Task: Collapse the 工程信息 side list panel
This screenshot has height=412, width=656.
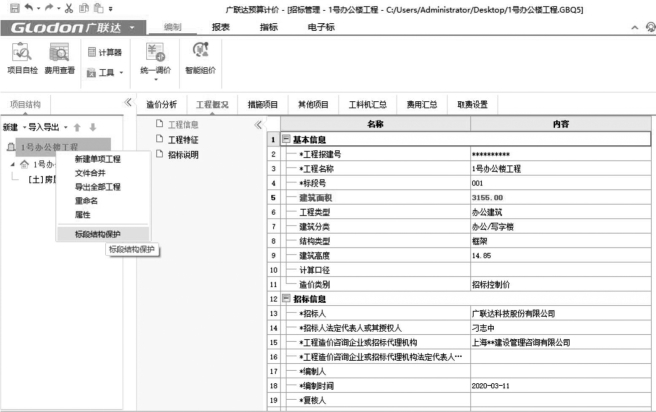Action: 258,125
